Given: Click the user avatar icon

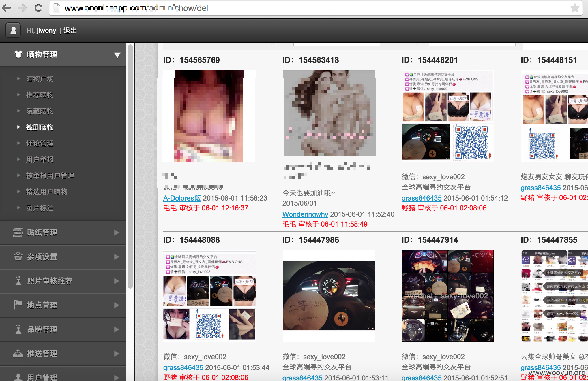Looking at the screenshot, I should point(13,30).
